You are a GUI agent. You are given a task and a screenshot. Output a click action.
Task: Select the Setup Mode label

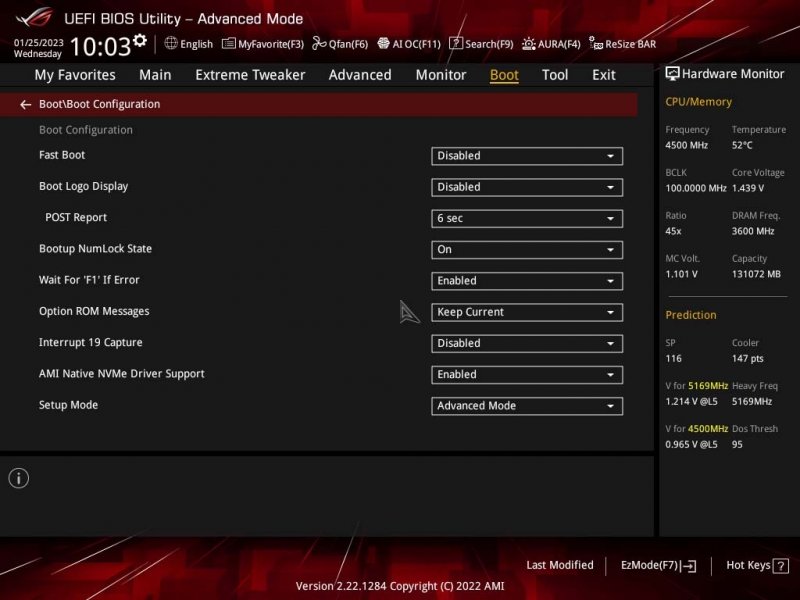click(x=68, y=405)
